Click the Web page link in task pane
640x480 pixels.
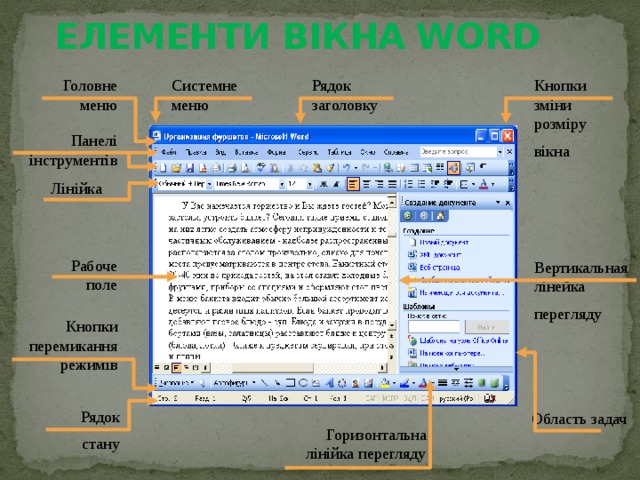point(440,268)
